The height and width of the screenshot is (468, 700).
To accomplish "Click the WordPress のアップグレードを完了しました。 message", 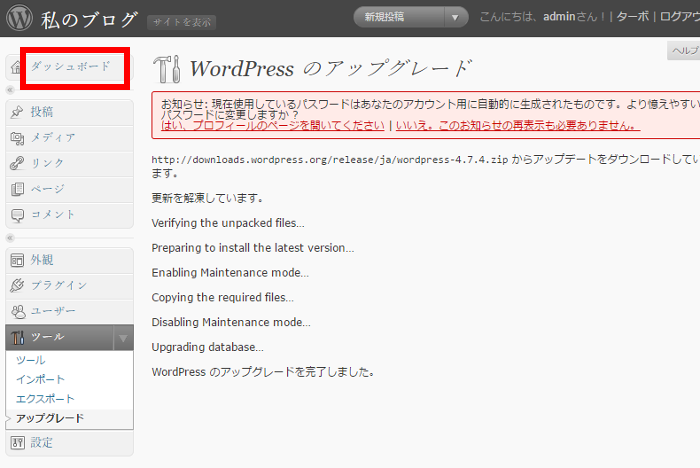I will click(x=263, y=372).
